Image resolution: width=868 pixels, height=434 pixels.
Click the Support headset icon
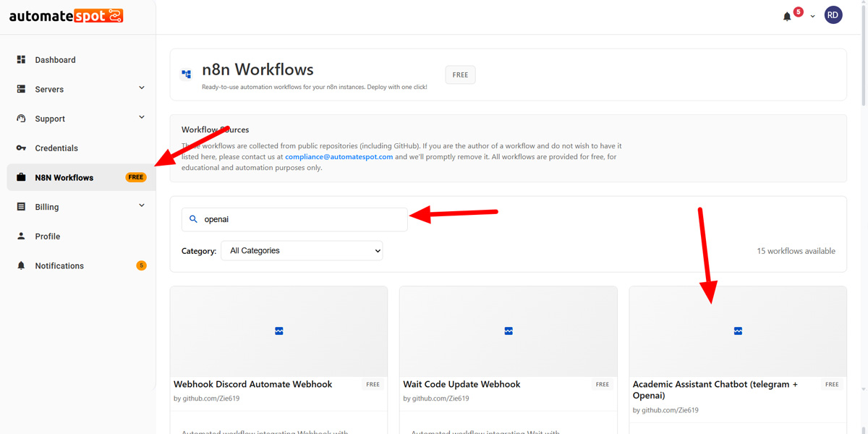21,119
